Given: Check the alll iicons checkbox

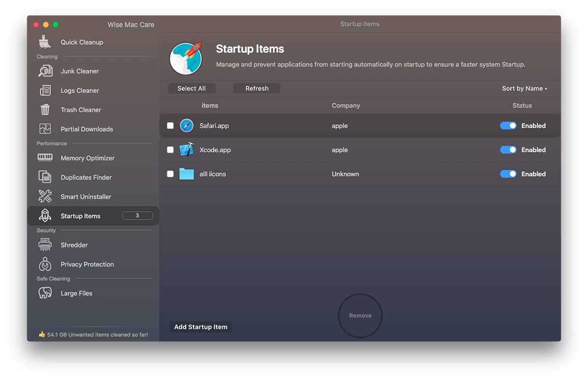Looking at the screenshot, I should 170,174.
